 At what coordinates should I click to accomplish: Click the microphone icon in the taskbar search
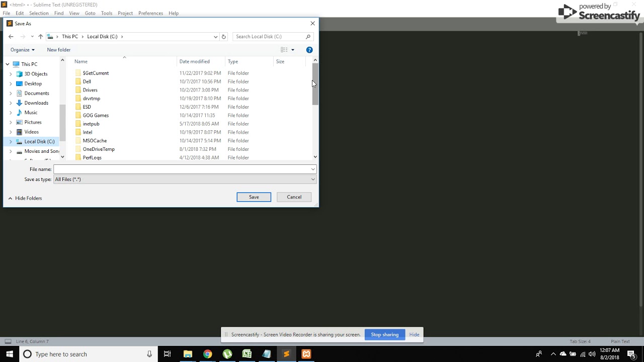pos(149,354)
